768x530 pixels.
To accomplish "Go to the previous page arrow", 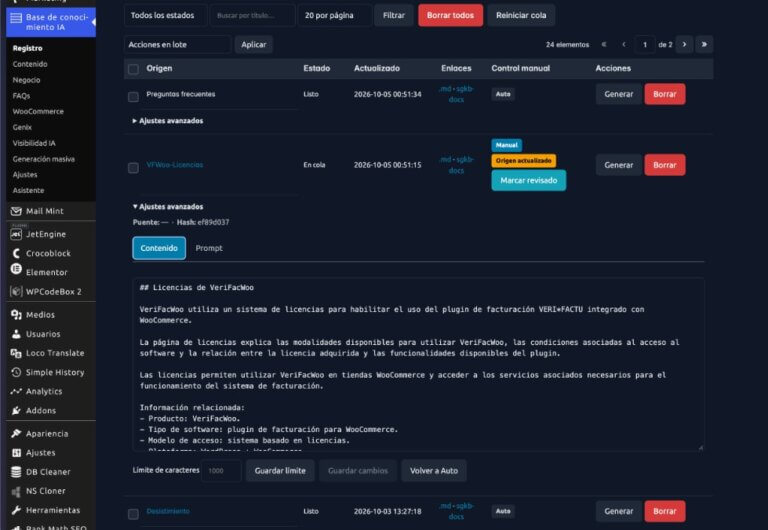I will tap(624, 45).
